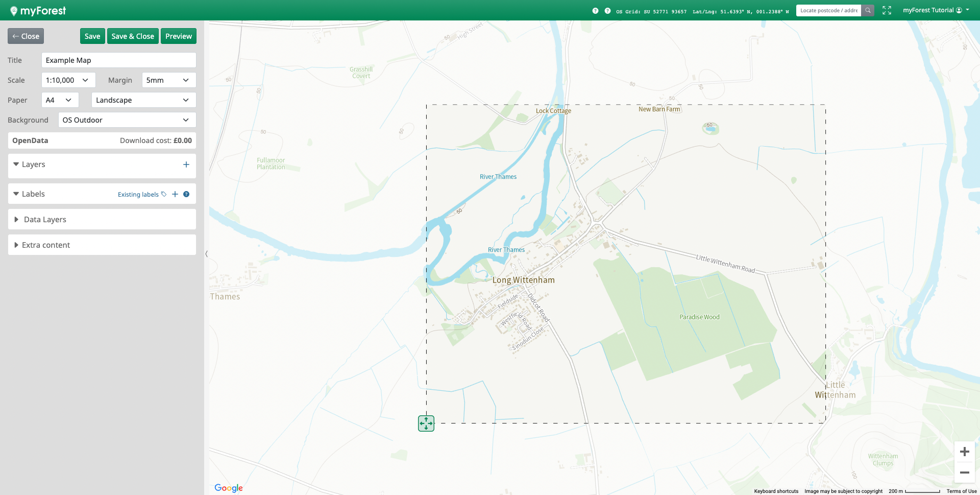This screenshot has height=495, width=980.
Task: Add a new label using plus icon
Action: [x=175, y=194]
